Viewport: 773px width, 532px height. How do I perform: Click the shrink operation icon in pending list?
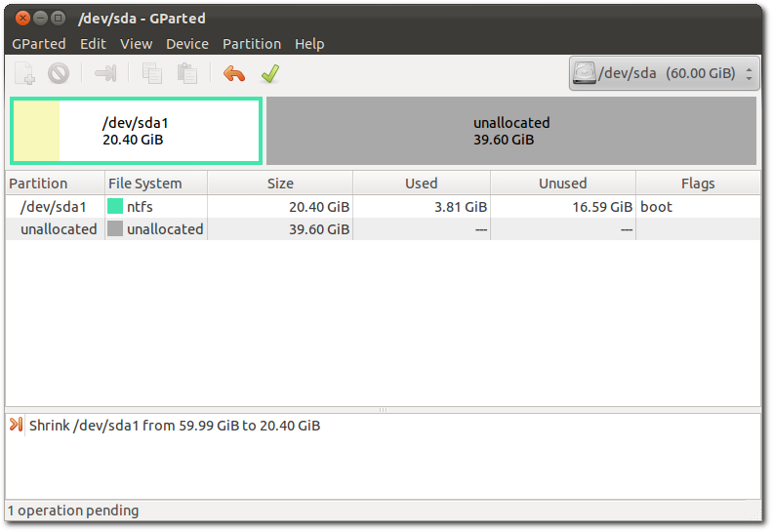pos(16,425)
